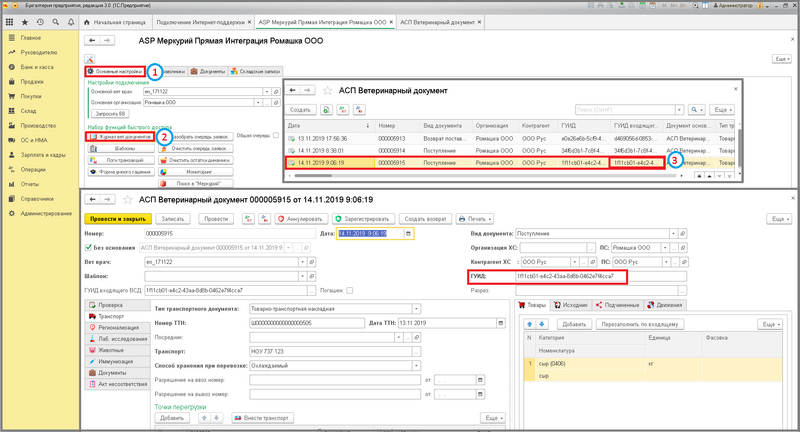Expand Основная организация dropdown
The width and height of the screenshot is (800, 432).
pyautogui.click(x=258, y=103)
